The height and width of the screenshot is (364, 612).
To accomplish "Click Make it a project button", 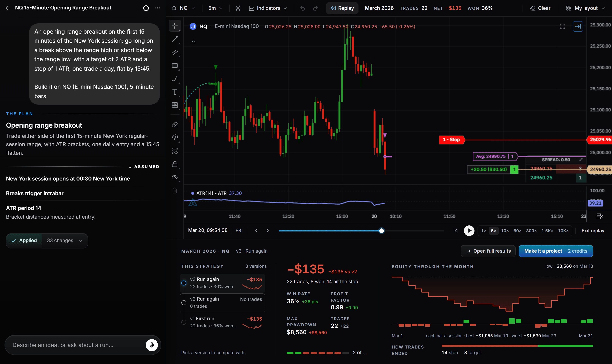I will tap(556, 251).
